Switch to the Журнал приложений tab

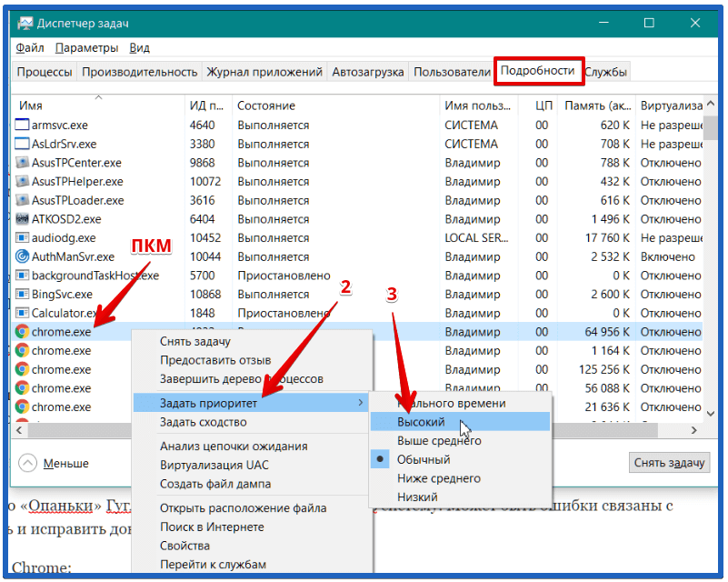pos(264,72)
